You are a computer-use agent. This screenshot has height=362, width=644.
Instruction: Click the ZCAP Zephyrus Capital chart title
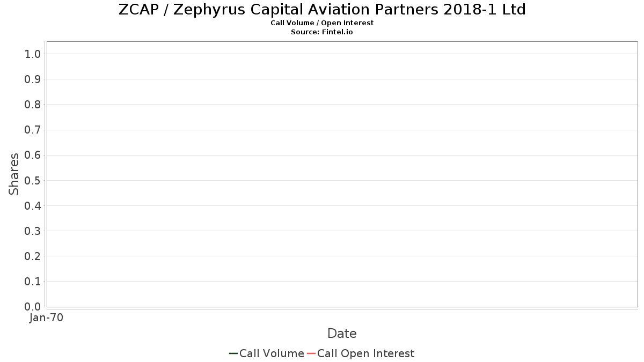[x=322, y=10]
